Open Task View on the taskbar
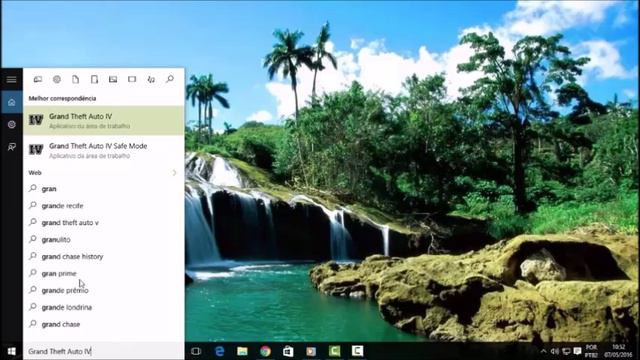Screen dimensions: 640x360 pyautogui.click(x=196, y=351)
